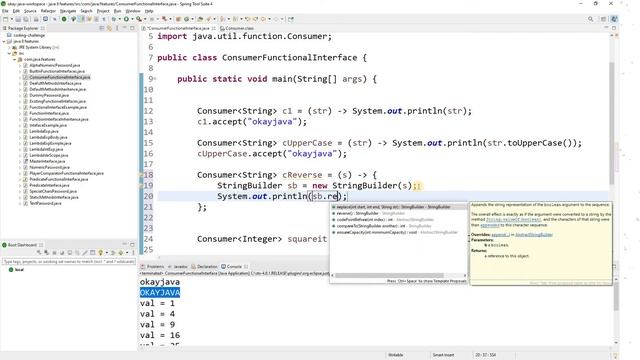Open the Project menu

[103, 11]
